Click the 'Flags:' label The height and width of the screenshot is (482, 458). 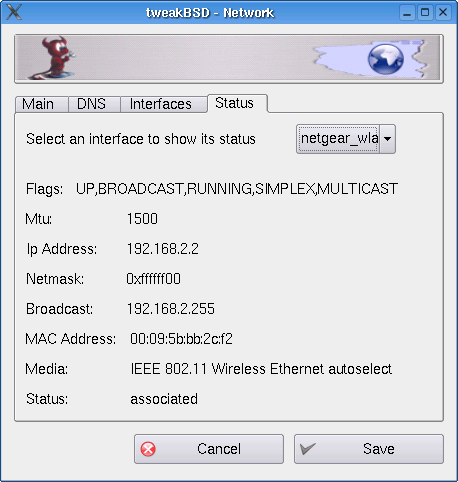pos(44,189)
